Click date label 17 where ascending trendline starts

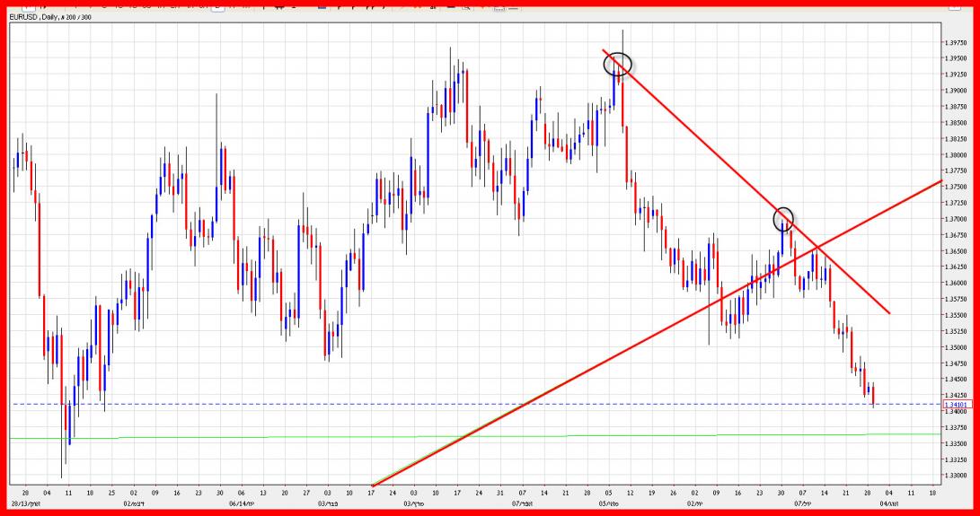tap(371, 493)
